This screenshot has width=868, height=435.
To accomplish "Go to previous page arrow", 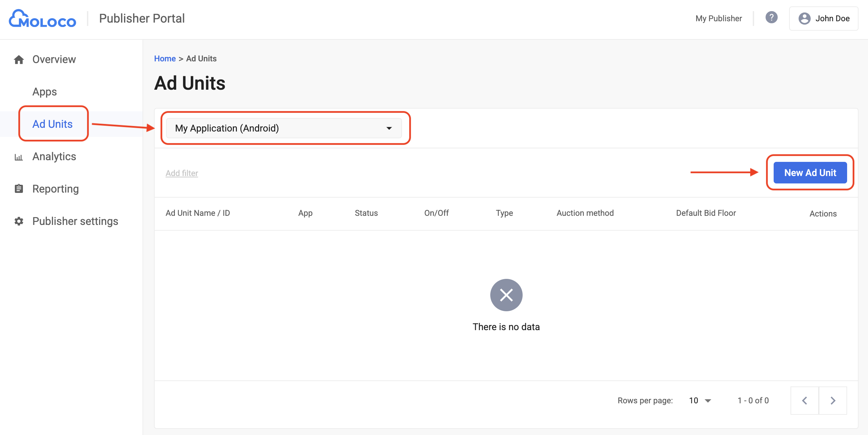I will (x=805, y=401).
